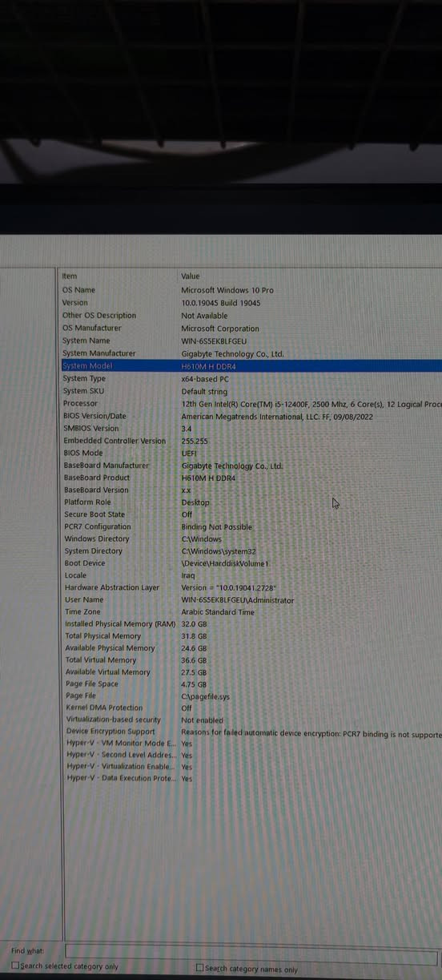Image resolution: width=442 pixels, height=980 pixels.
Task: Click the value C:\pagefile.sys
Action: click(x=206, y=697)
